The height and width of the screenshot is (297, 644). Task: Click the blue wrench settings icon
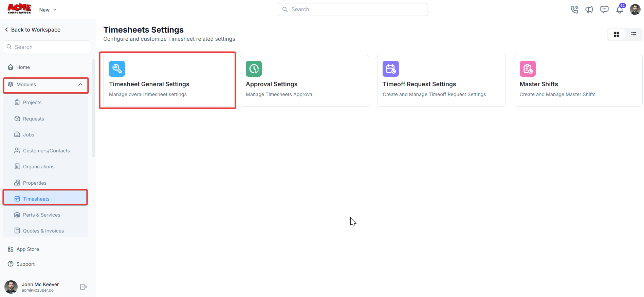click(x=117, y=69)
